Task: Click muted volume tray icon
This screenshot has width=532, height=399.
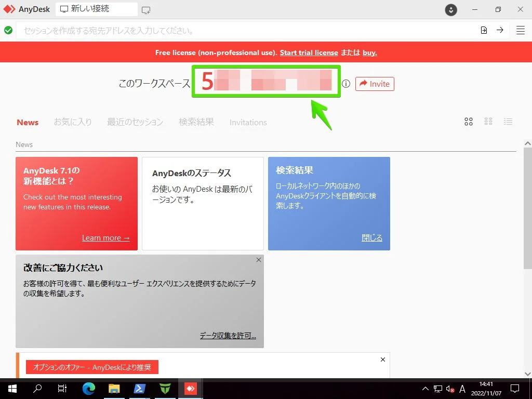Action: 450,389
